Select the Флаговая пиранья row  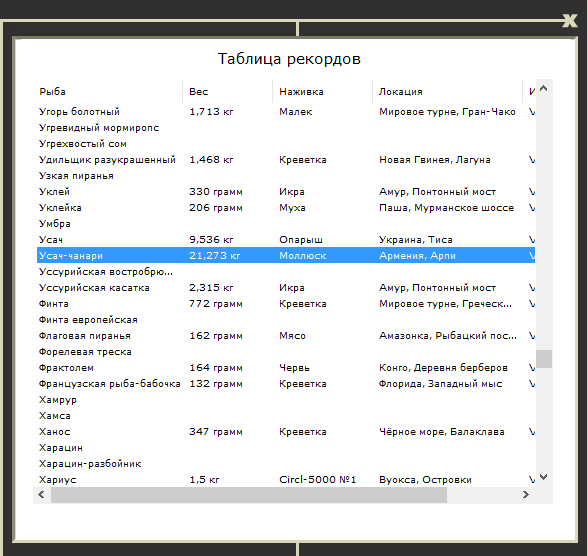tap(286, 336)
